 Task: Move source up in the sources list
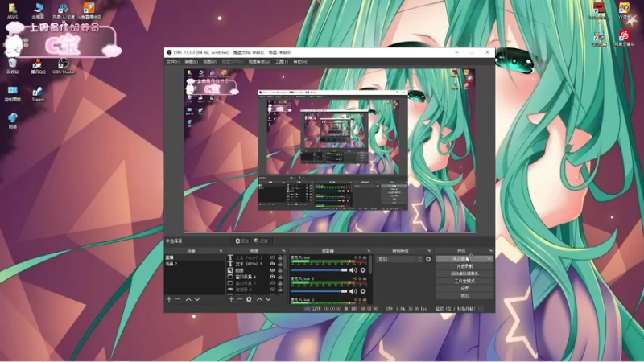tap(259, 299)
